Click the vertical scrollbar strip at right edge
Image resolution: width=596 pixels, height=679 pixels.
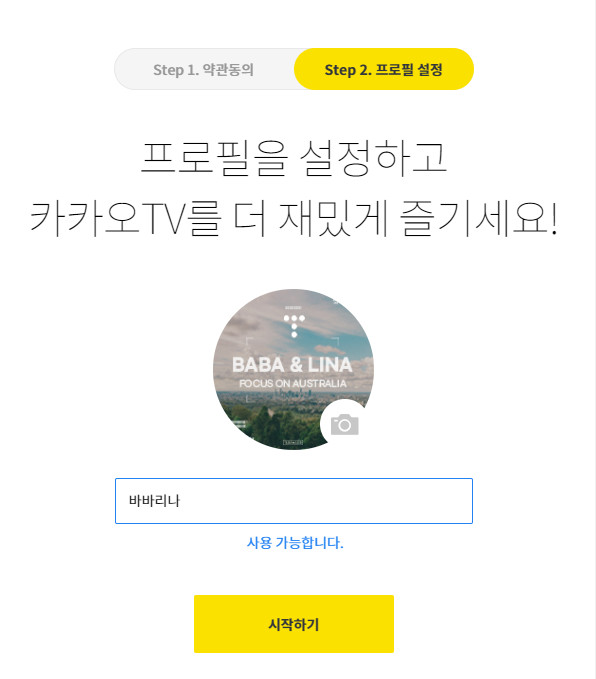593,340
